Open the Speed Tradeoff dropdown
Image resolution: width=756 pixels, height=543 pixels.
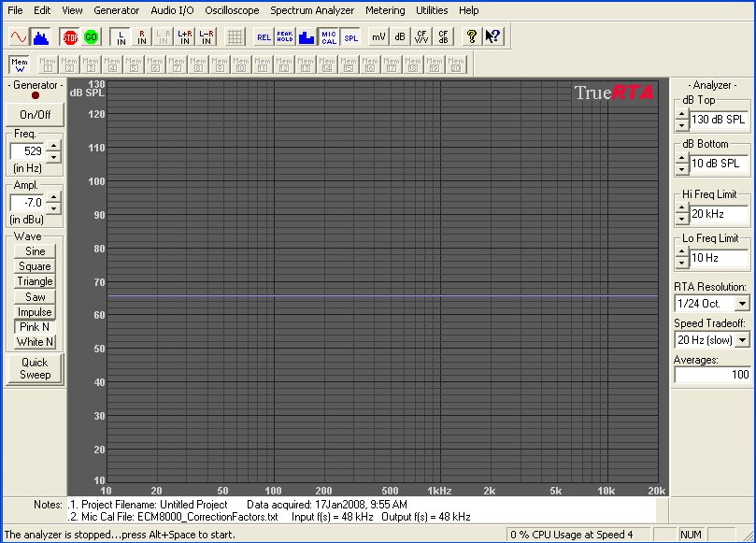(742, 340)
